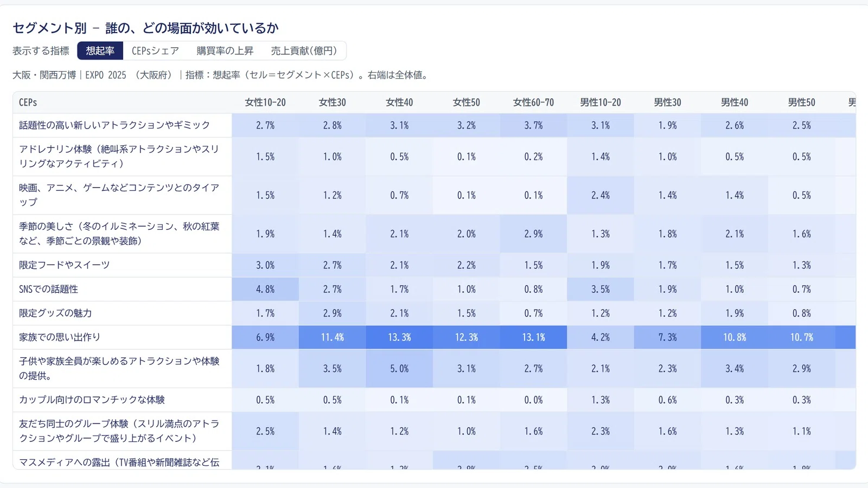Click the 3.0% cell in 限定フードやスイーツ row
Image resolution: width=868 pixels, height=488 pixels.
pos(265,265)
